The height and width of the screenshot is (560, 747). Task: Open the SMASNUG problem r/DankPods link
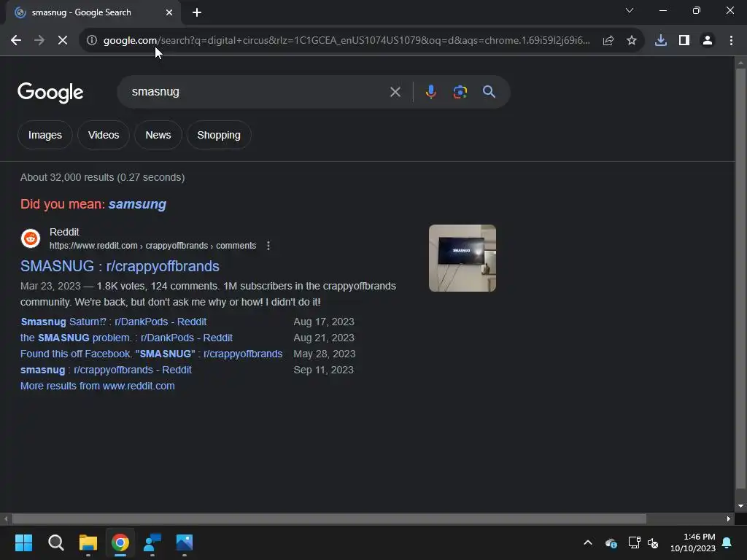coord(126,338)
